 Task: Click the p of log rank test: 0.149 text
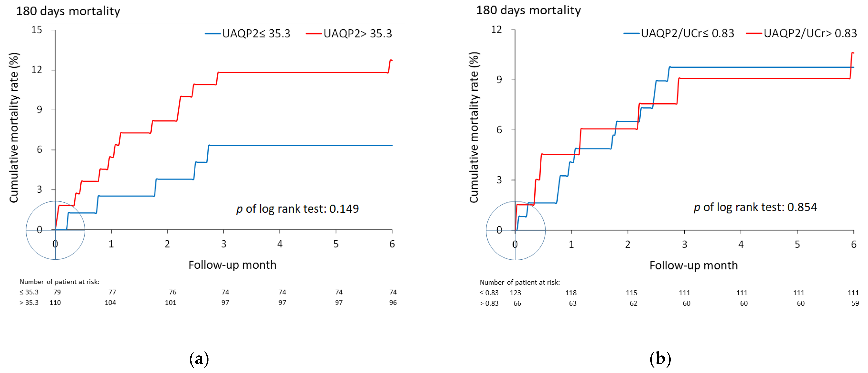tap(298, 209)
